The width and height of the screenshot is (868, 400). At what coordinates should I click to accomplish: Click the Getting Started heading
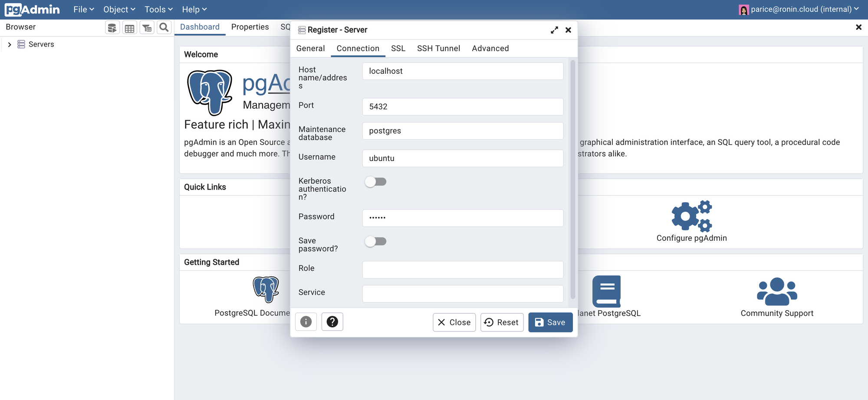pos(211,262)
